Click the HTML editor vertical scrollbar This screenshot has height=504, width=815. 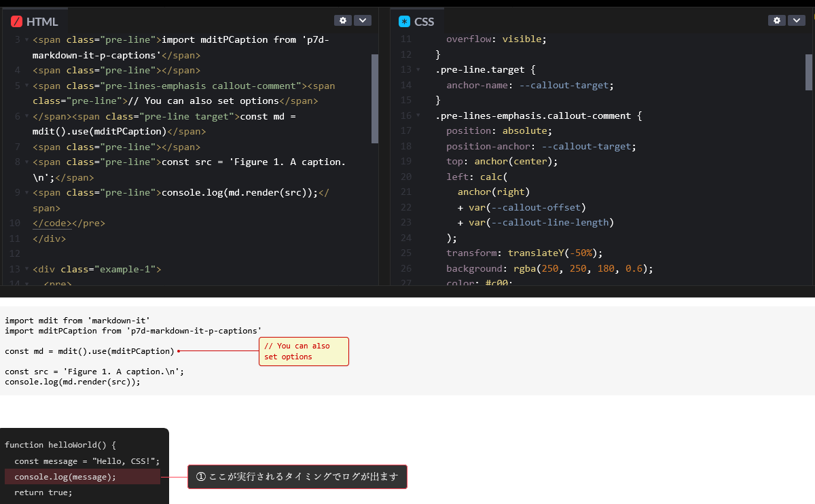click(375, 98)
